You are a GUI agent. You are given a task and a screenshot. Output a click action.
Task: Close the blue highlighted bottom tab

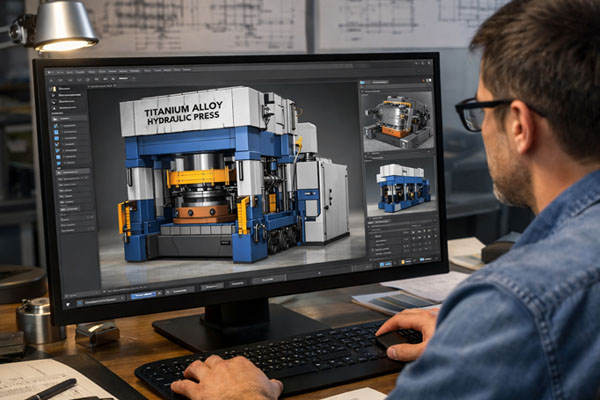point(159,294)
